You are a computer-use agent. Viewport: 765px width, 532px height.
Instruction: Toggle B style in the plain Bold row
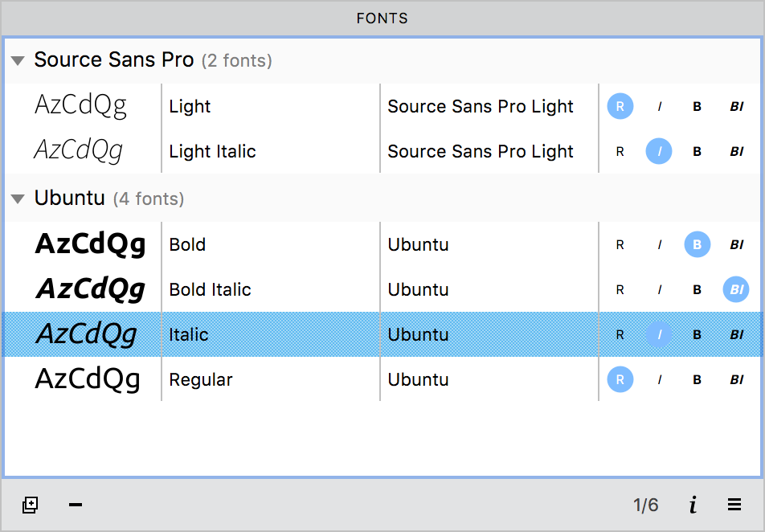pos(697,244)
